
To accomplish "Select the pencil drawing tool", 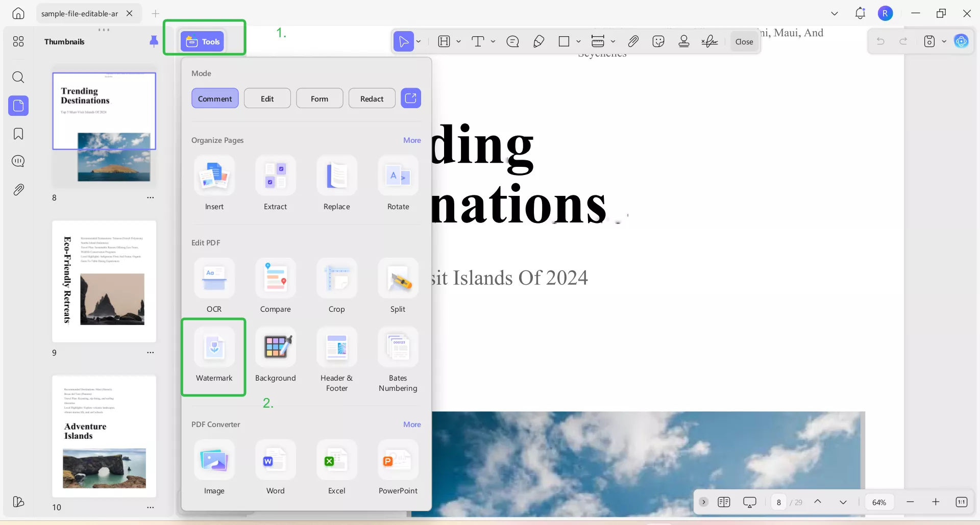I will click(538, 41).
